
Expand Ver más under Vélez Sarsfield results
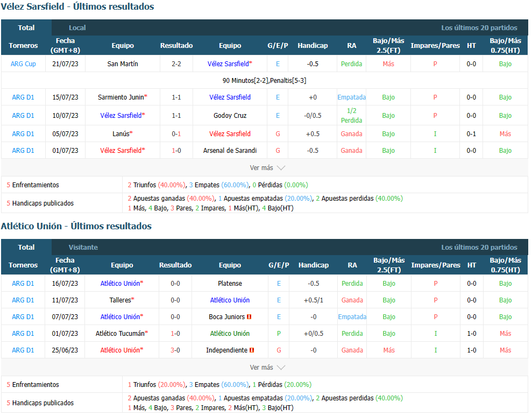coord(267,167)
